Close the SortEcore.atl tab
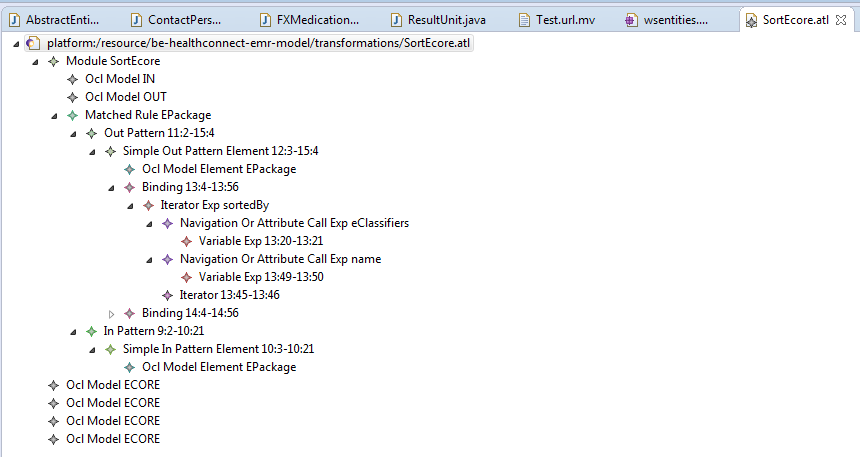Image resolution: width=860 pixels, height=457 pixels. tap(841, 20)
